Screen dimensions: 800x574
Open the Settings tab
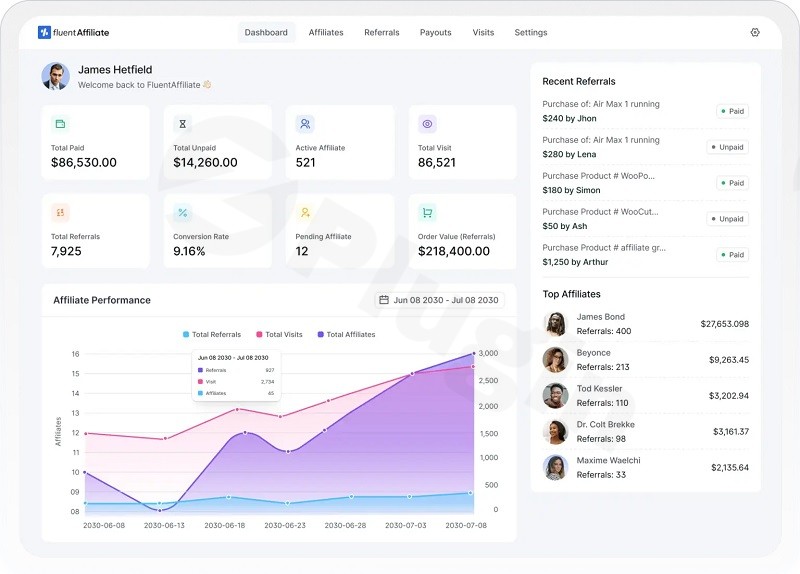coord(531,32)
